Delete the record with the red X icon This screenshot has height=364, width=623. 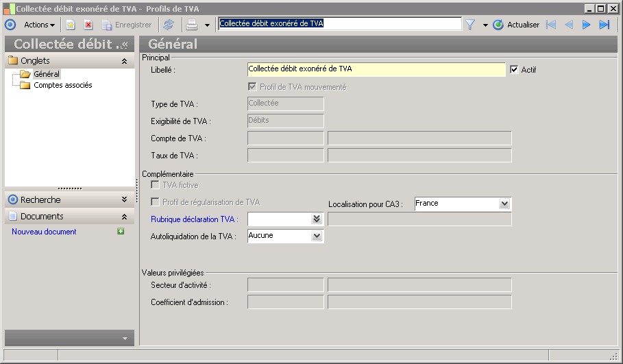point(88,25)
